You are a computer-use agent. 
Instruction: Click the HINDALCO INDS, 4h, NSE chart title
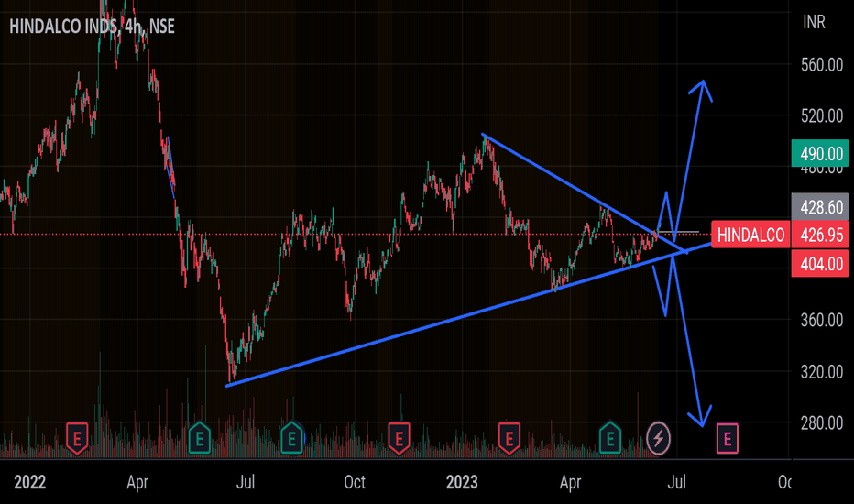92,27
